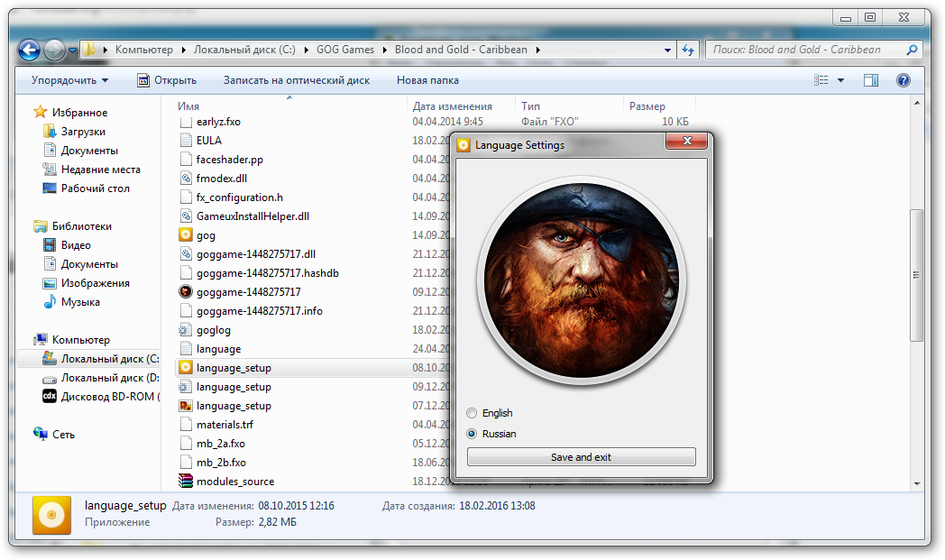The width and height of the screenshot is (945, 560).
Task: Create folder with Новая папка
Action: click(427, 80)
